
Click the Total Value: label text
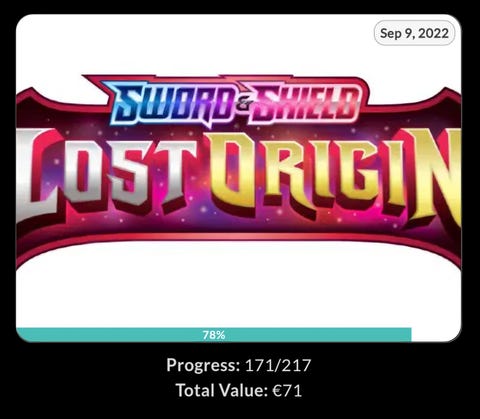point(222,390)
